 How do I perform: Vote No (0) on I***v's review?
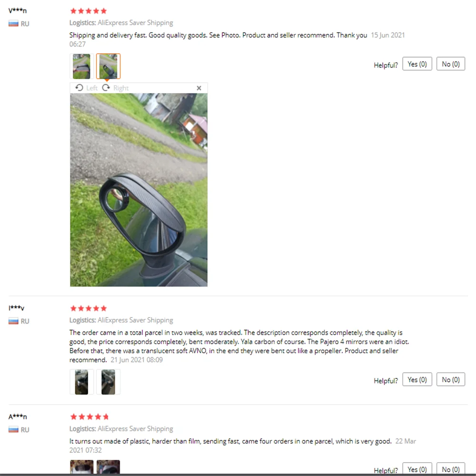pyautogui.click(x=450, y=379)
